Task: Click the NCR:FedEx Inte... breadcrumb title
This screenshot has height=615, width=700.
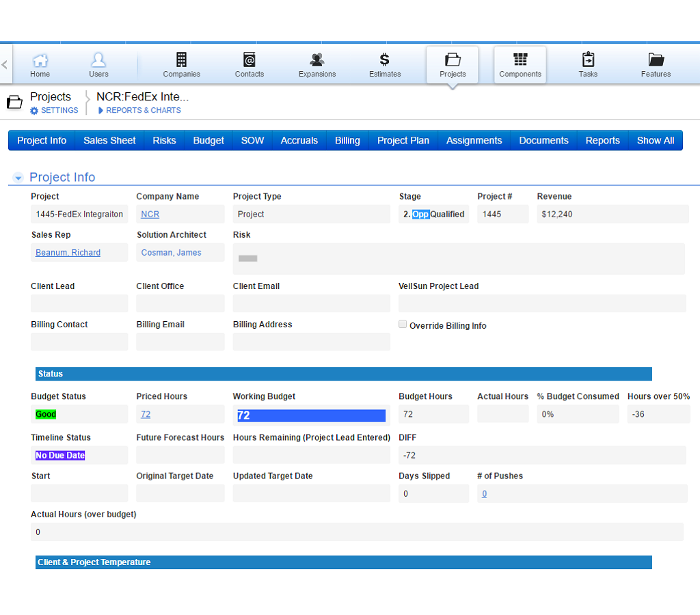Action: pyautogui.click(x=142, y=97)
